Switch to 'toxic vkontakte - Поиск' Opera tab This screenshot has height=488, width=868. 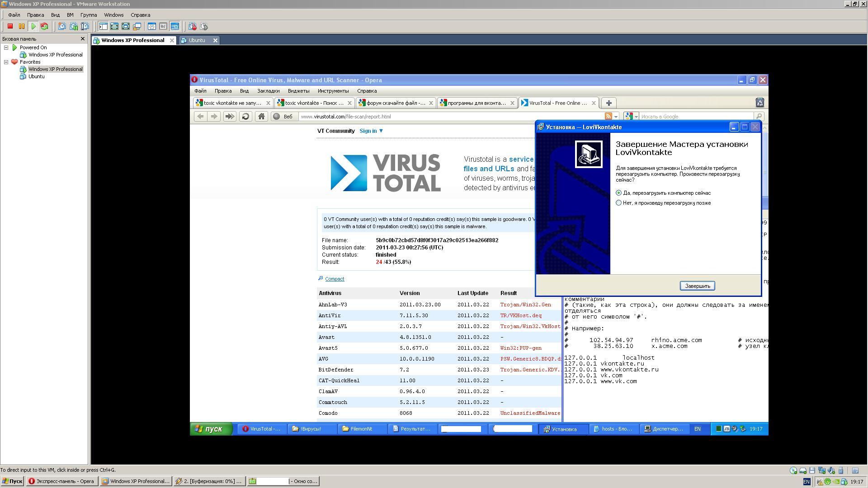314,103
